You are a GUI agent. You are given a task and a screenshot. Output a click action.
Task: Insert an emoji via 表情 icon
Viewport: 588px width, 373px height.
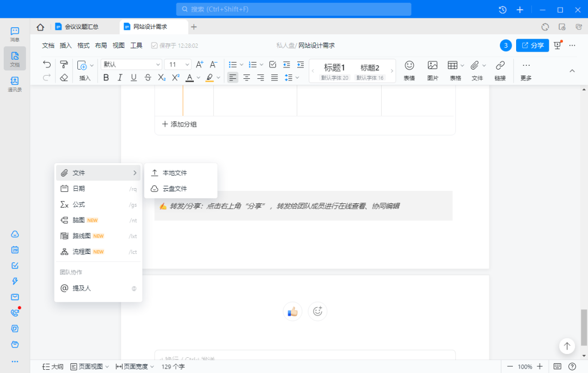tap(409, 70)
